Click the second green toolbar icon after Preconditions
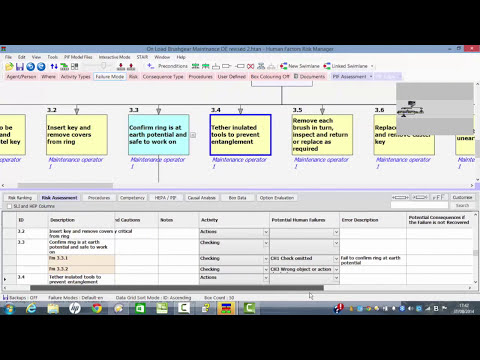This screenshot has height=360, width=480. pyautogui.click(x=205, y=66)
